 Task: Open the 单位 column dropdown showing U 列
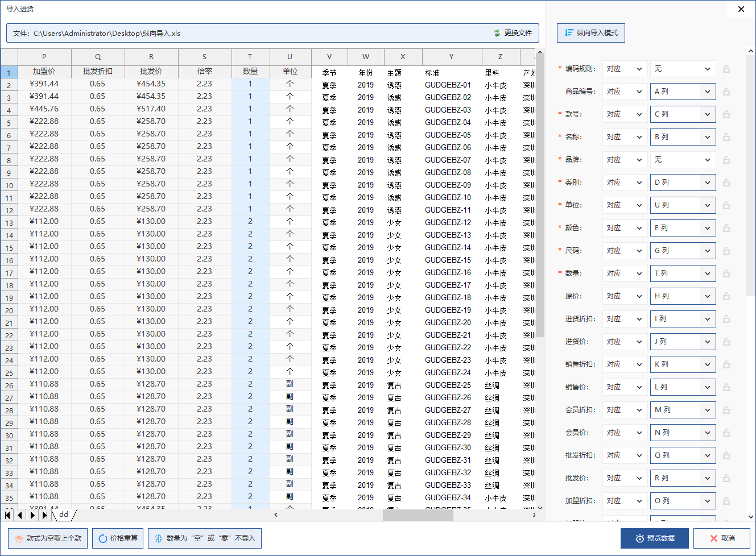click(x=683, y=205)
